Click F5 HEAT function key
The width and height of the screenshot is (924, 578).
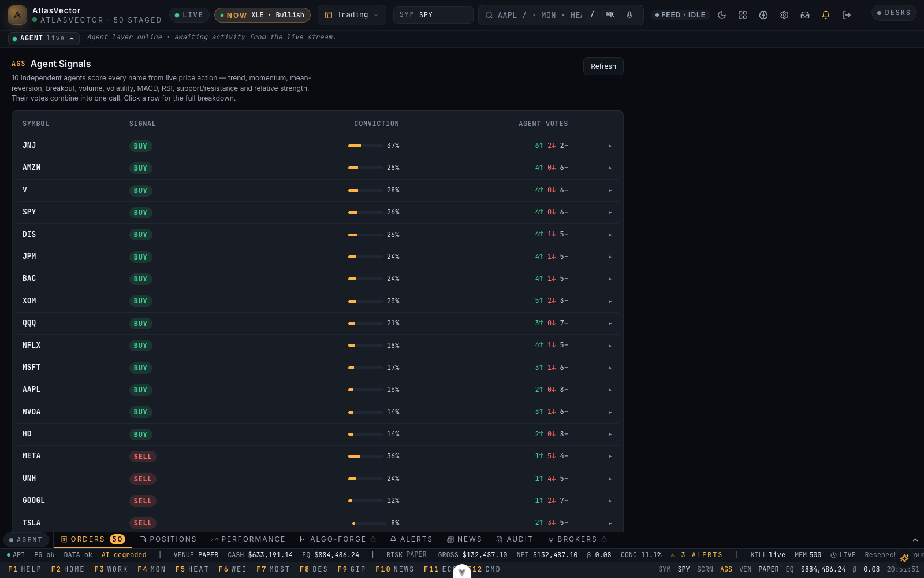(x=192, y=569)
